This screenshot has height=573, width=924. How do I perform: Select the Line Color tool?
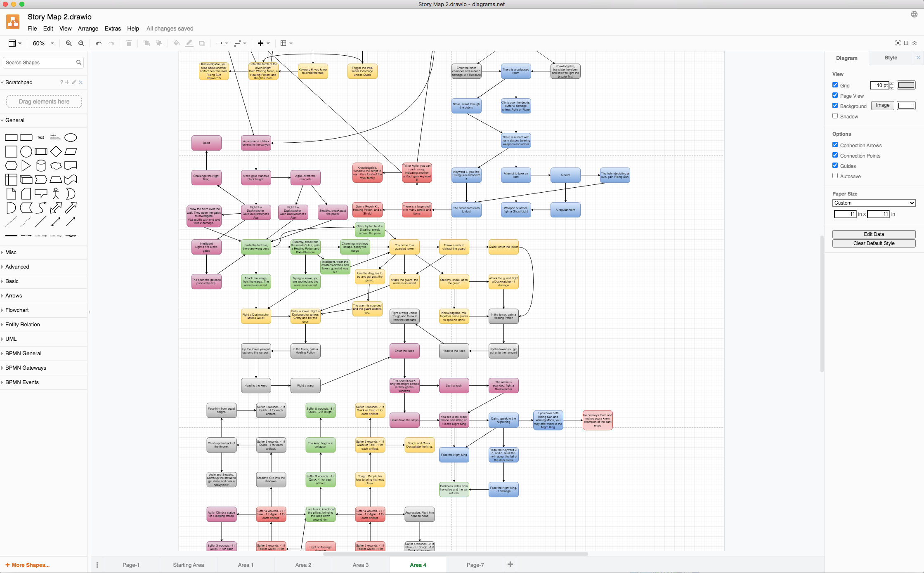[x=189, y=43]
